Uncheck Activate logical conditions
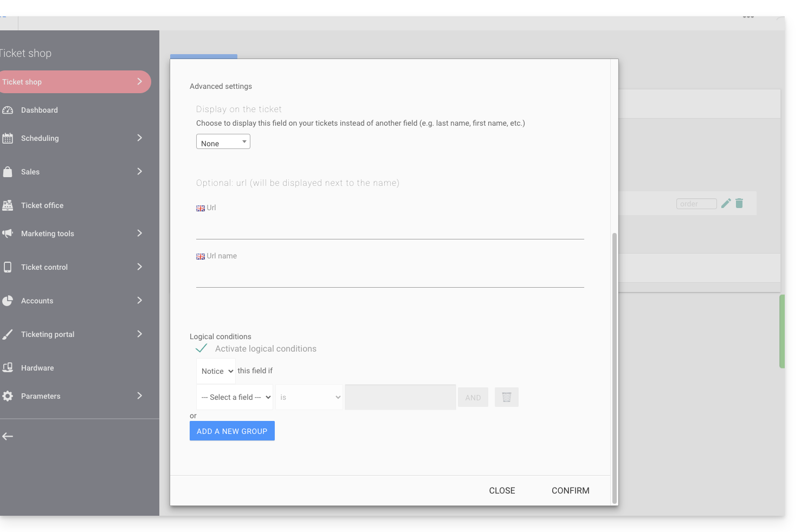Screen dimensions: 801x532 [x=202, y=348]
